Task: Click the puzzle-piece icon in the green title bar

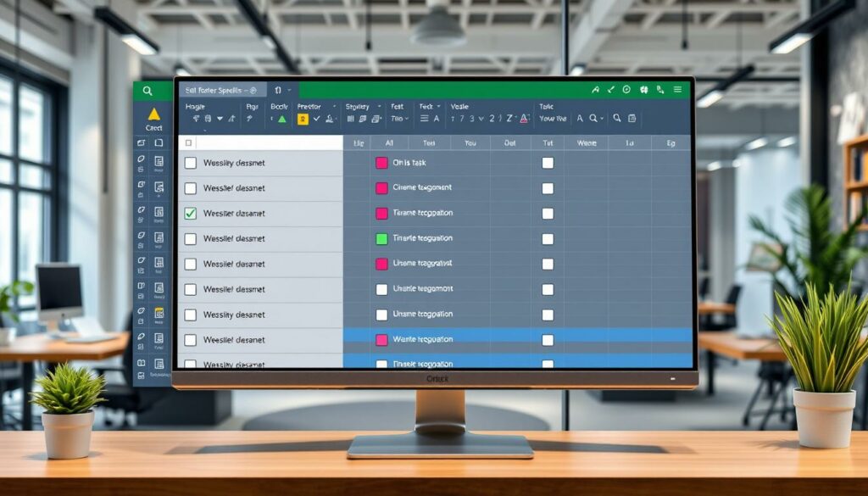Action: click(644, 89)
